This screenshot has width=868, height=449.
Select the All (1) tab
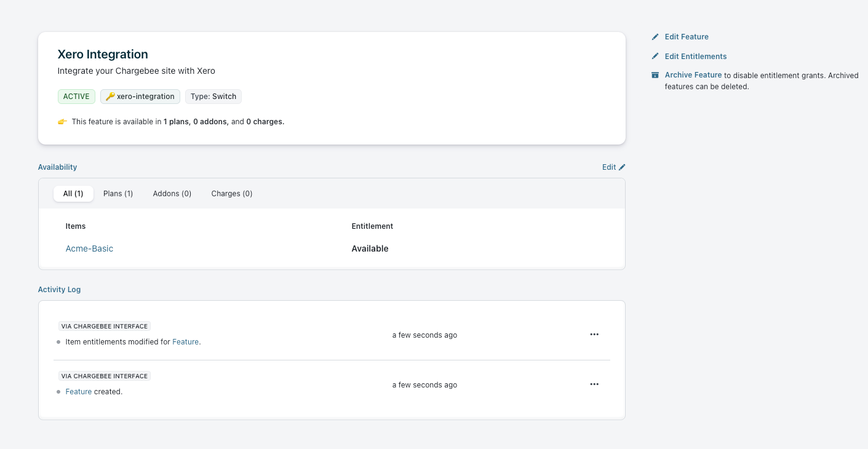pyautogui.click(x=73, y=194)
